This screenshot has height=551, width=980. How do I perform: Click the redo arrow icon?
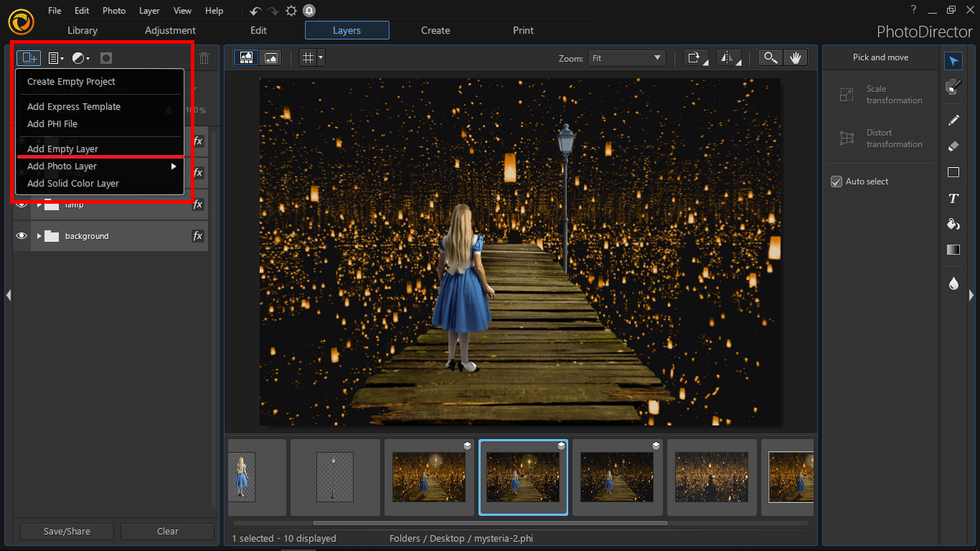coord(273,11)
